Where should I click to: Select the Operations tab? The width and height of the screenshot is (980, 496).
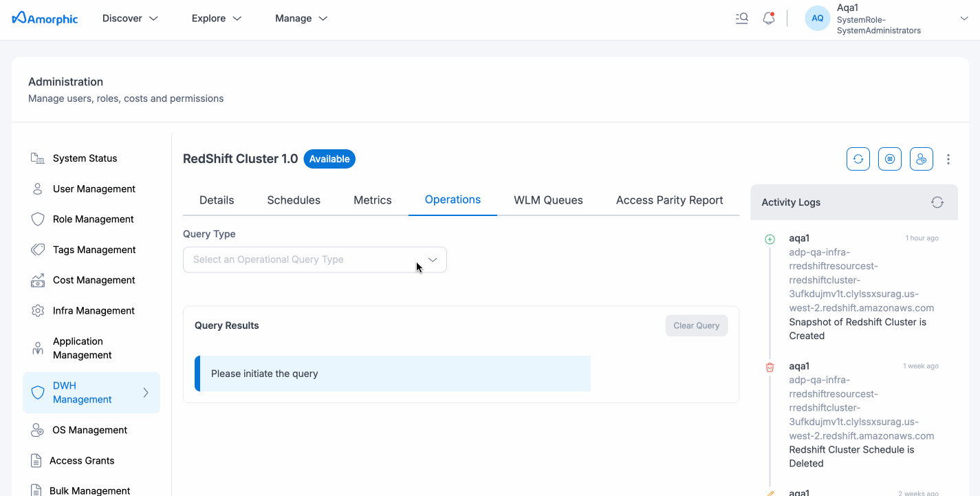[453, 200]
